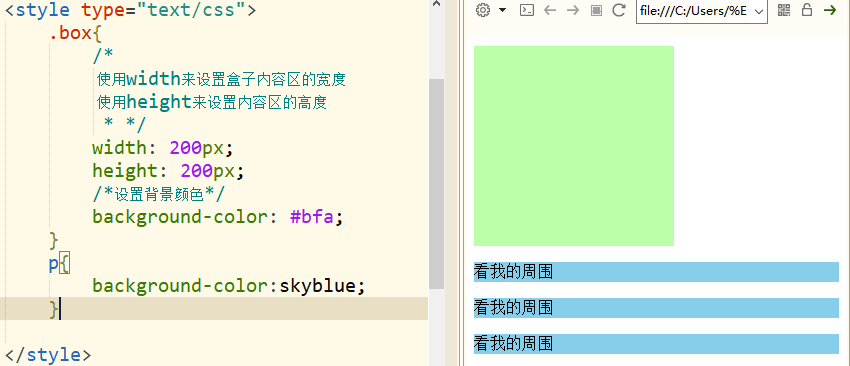Click the comment line 使用width来设置盒子内容区的宽度

tap(221, 80)
